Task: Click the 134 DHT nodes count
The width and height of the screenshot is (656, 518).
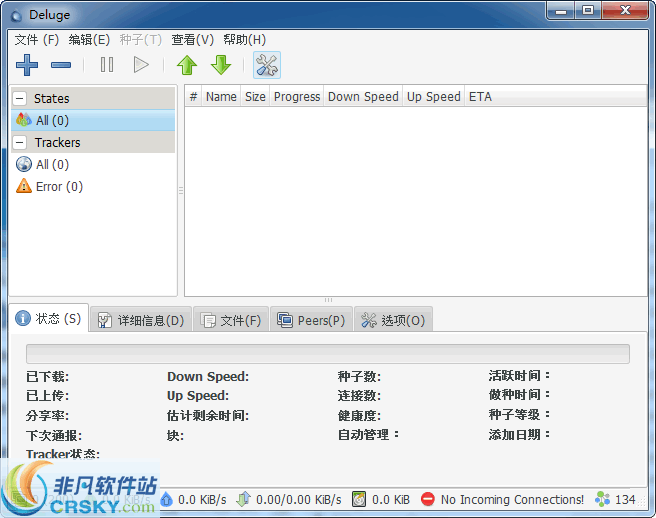Action: tap(625, 500)
